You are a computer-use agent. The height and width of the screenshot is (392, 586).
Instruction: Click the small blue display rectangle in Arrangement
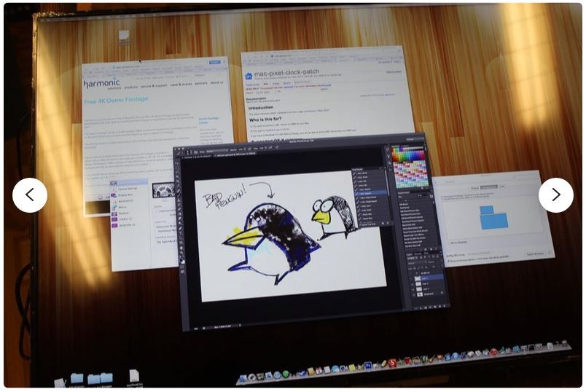(x=487, y=210)
